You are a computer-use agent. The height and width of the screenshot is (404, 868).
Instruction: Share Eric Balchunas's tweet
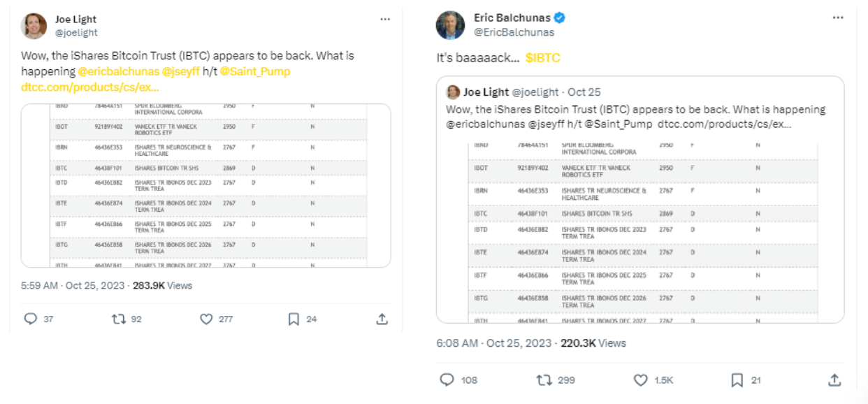[x=834, y=380]
